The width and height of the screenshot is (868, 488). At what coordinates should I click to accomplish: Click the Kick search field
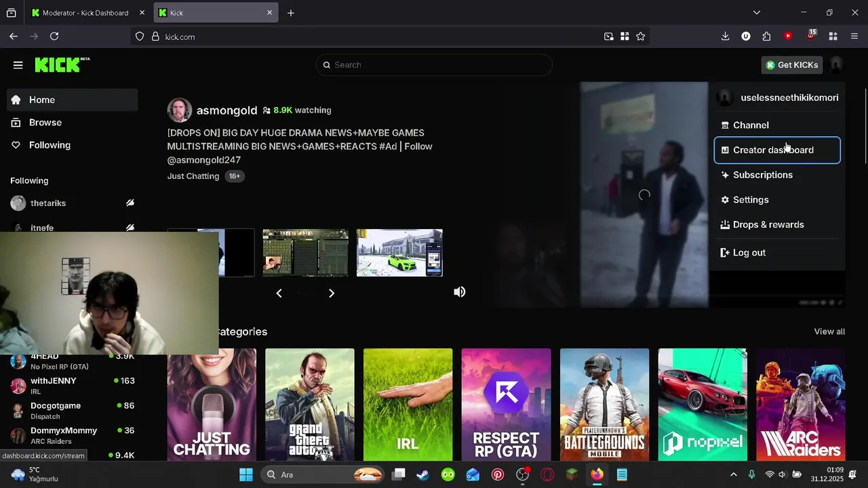click(x=434, y=65)
